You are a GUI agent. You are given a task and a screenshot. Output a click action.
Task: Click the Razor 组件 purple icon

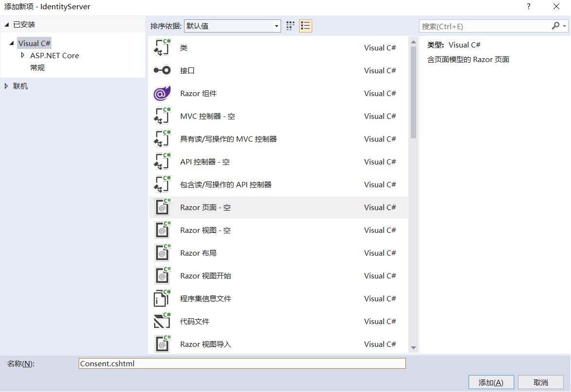click(x=162, y=93)
